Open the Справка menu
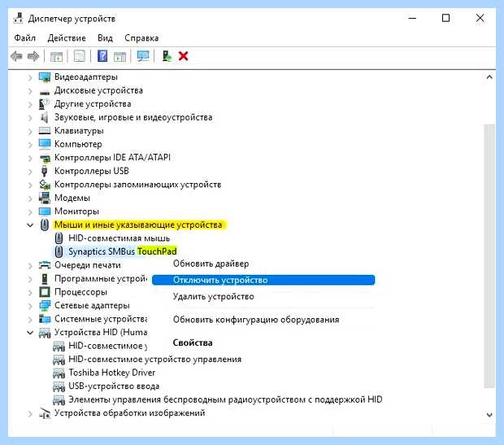504x445 pixels. coord(141,38)
